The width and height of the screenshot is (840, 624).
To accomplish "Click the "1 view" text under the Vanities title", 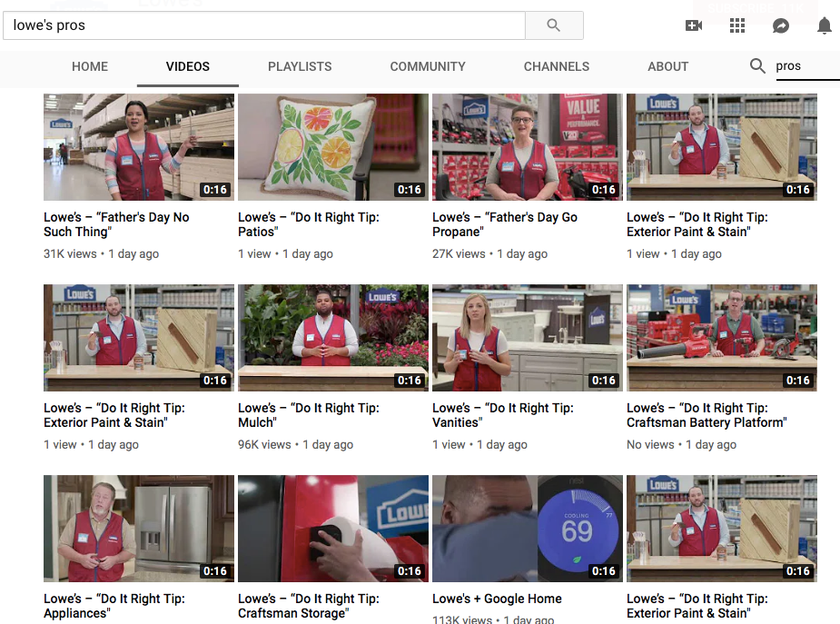I will 449,444.
